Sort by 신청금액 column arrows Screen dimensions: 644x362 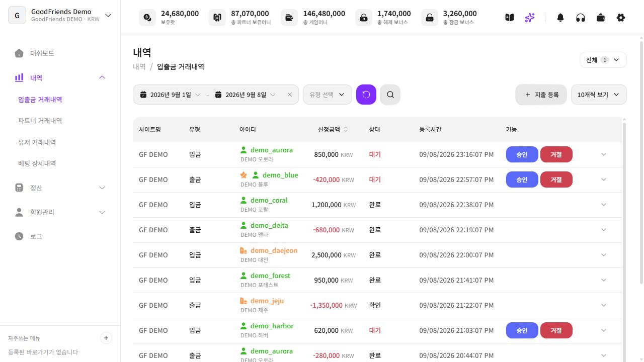pos(346,129)
